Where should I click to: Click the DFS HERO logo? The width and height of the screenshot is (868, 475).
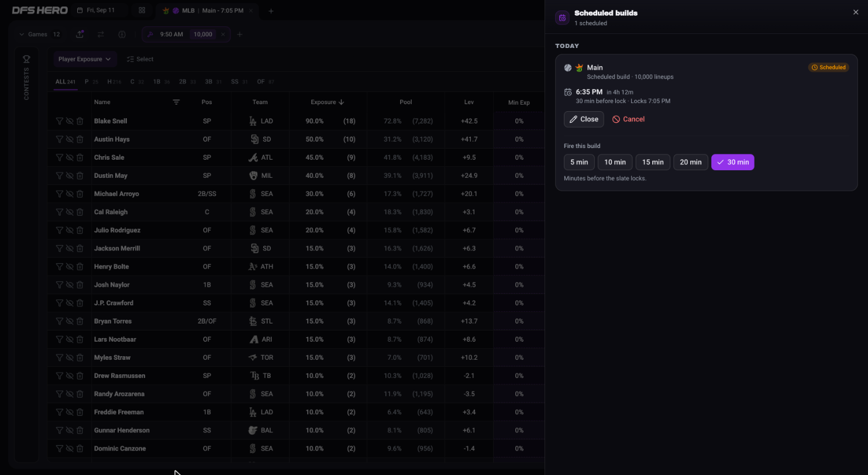click(39, 11)
